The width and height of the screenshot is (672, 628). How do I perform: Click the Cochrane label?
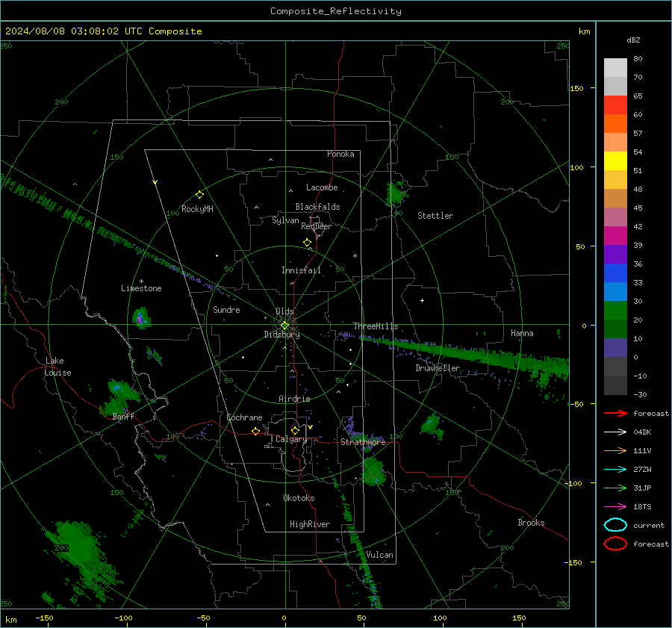pyautogui.click(x=244, y=417)
